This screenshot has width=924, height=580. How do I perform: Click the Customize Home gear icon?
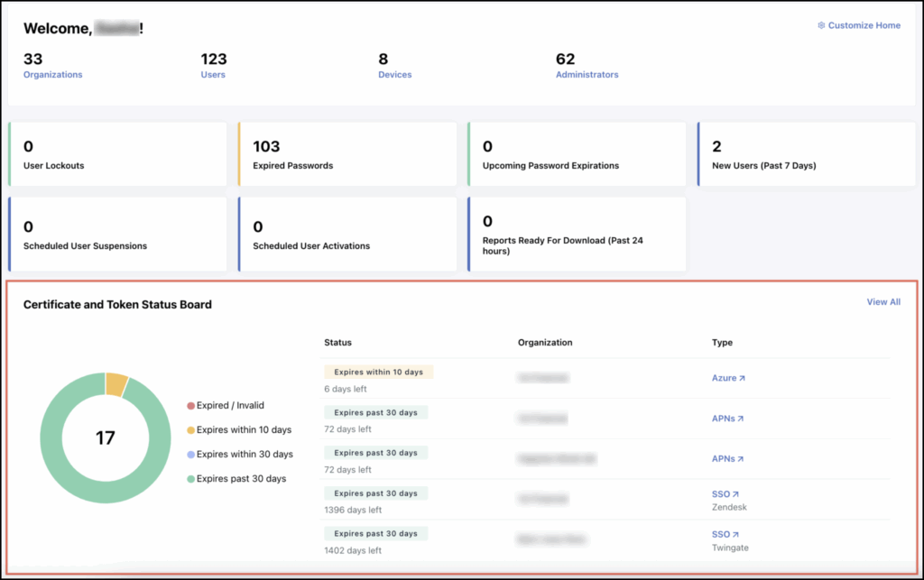[821, 25]
